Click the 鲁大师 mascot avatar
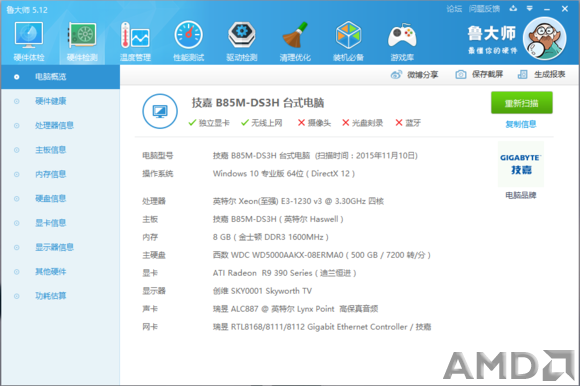 coord(544,38)
